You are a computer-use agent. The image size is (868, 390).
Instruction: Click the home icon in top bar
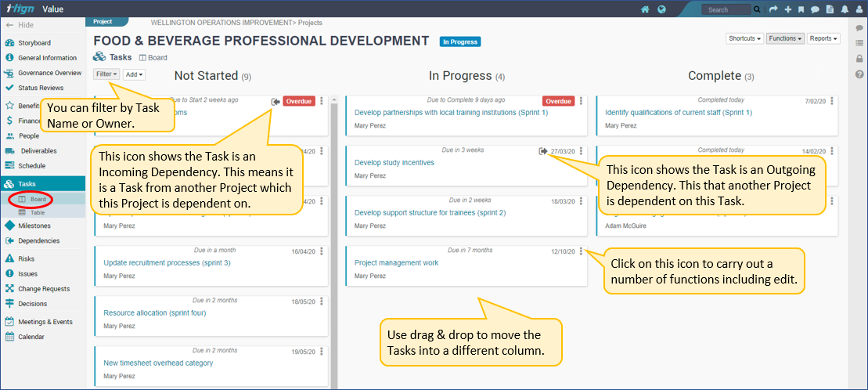coord(645,9)
